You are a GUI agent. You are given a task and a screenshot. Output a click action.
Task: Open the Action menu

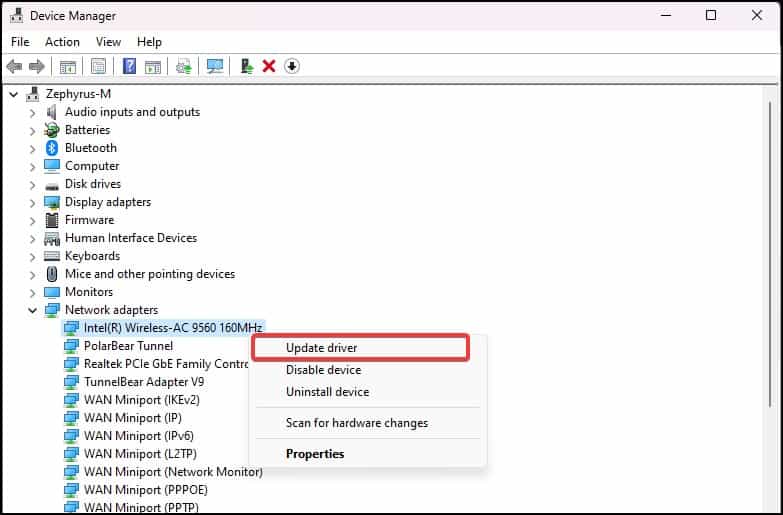click(x=62, y=42)
